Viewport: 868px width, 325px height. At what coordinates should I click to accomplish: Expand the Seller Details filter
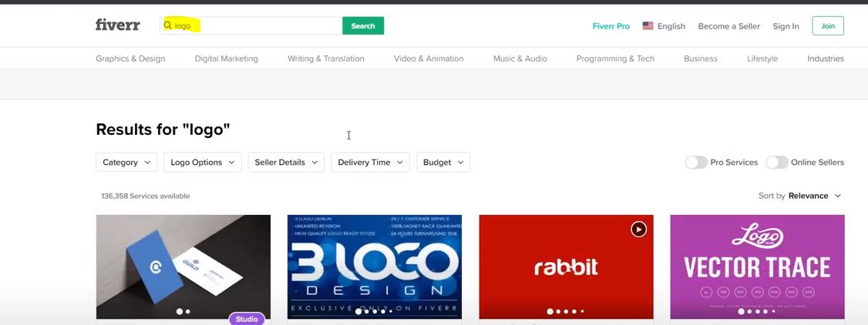tap(286, 162)
